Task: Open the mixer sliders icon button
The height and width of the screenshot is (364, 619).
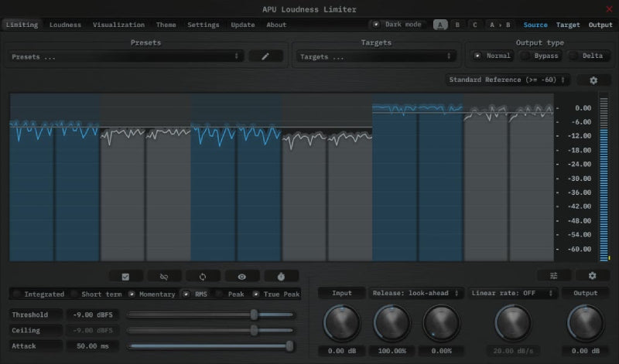Action: [x=553, y=275]
